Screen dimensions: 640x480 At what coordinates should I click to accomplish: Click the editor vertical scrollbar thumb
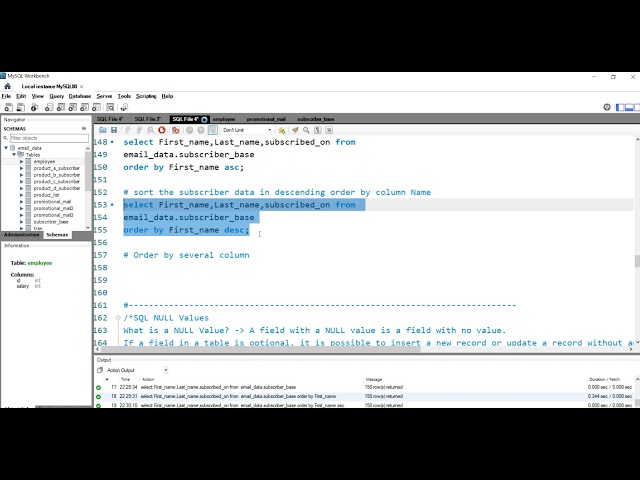(x=637, y=261)
